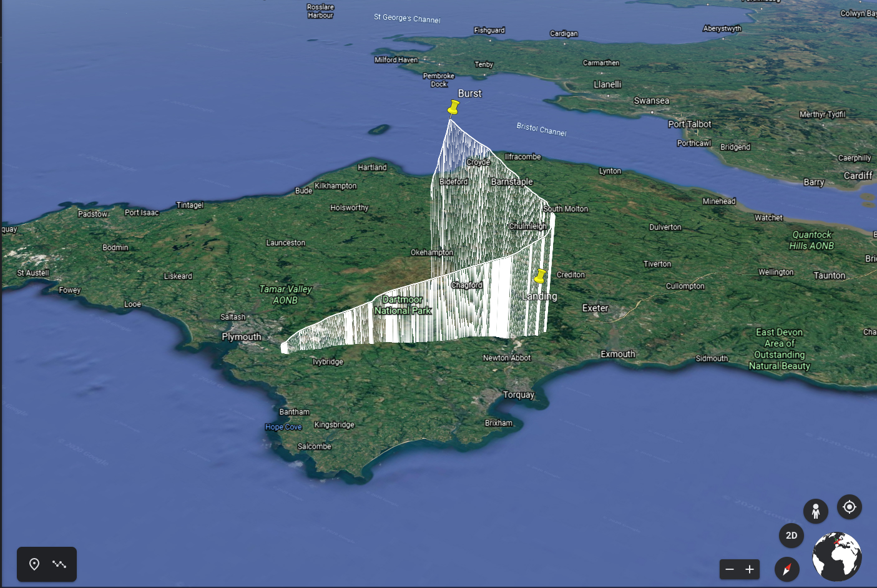
Task: Click the Exeter city label
Action: pyautogui.click(x=595, y=308)
